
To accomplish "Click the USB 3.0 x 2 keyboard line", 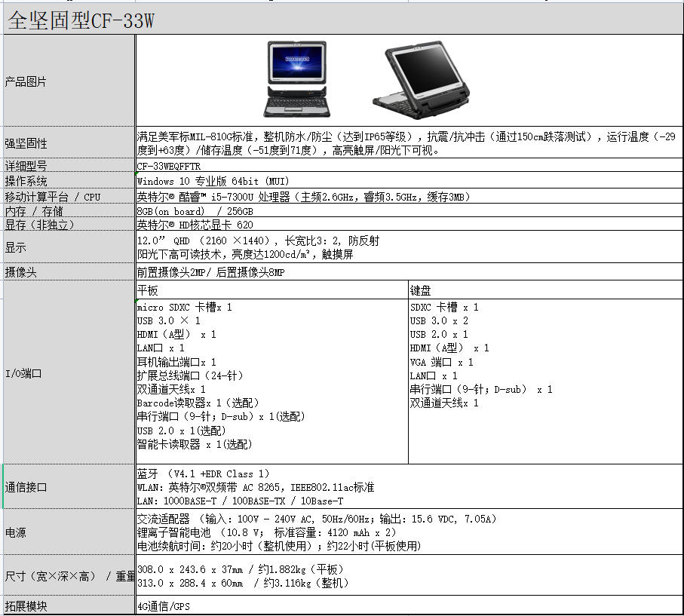I will (439, 320).
